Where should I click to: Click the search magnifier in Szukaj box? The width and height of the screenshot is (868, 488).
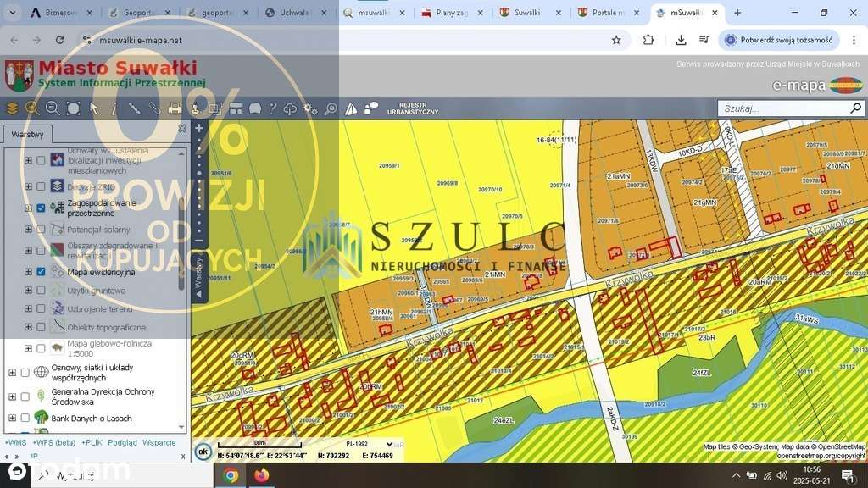click(855, 108)
